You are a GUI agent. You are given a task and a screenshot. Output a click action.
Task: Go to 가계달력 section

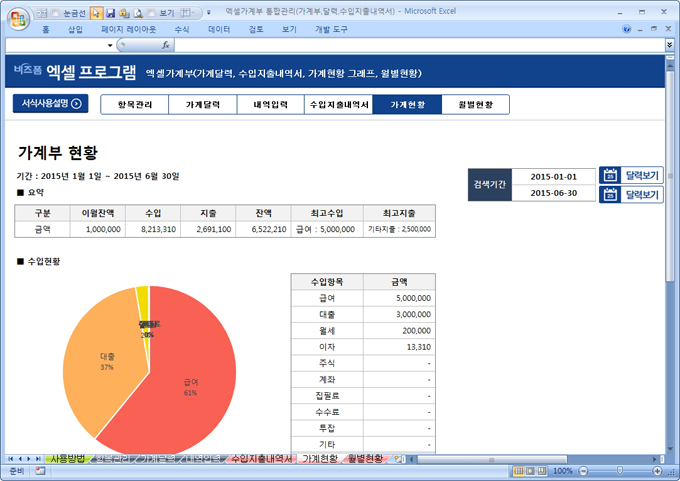pyautogui.click(x=203, y=105)
